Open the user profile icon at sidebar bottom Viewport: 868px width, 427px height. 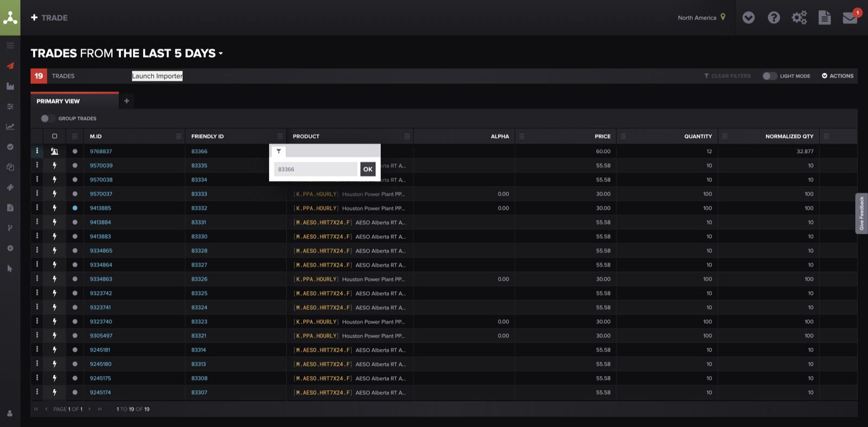[x=10, y=413]
